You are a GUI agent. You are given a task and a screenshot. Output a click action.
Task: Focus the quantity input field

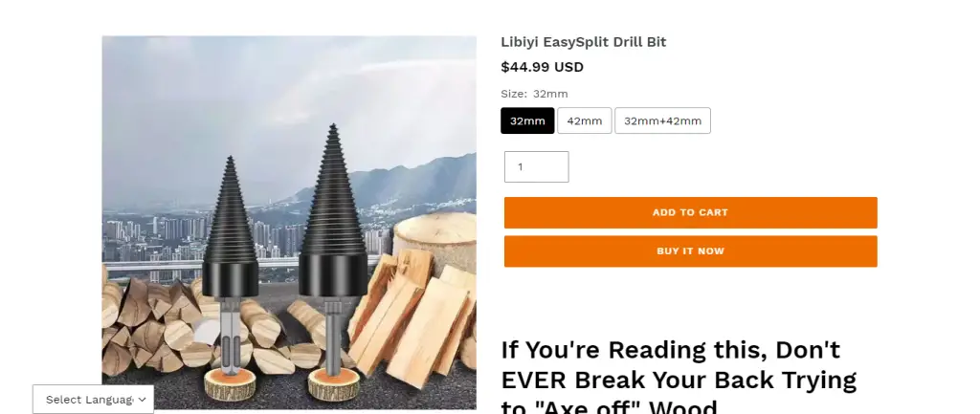tap(536, 166)
